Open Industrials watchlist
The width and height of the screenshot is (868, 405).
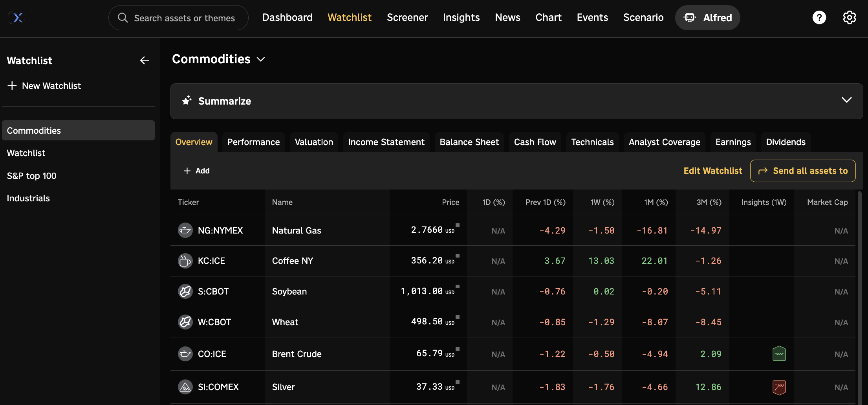click(x=78, y=198)
